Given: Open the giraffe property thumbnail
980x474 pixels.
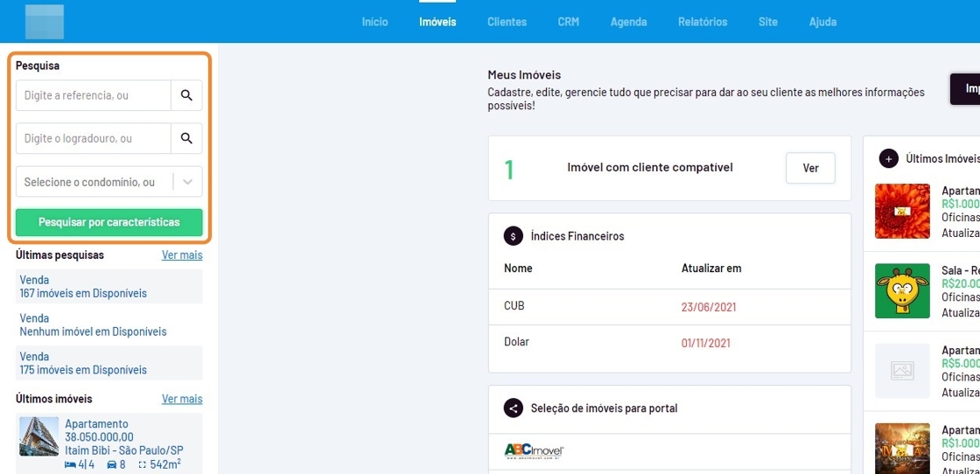Looking at the screenshot, I should [902, 291].
